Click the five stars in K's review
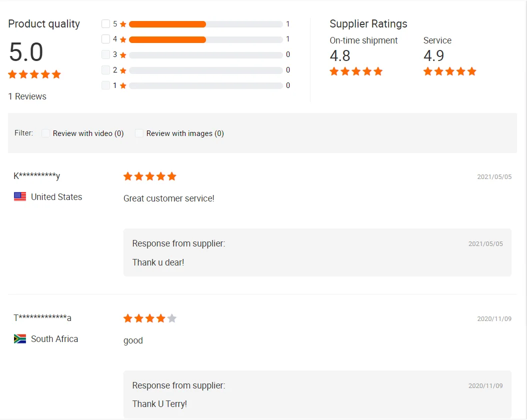 150,176
